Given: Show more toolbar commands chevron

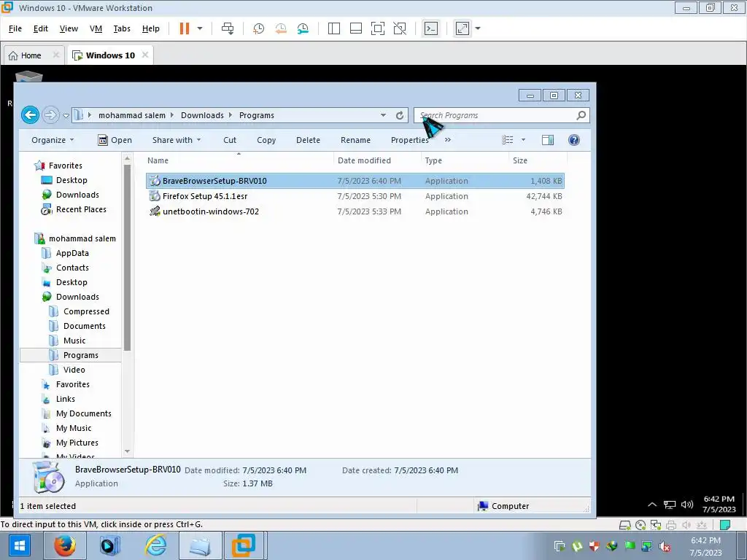Looking at the screenshot, I should click(448, 140).
